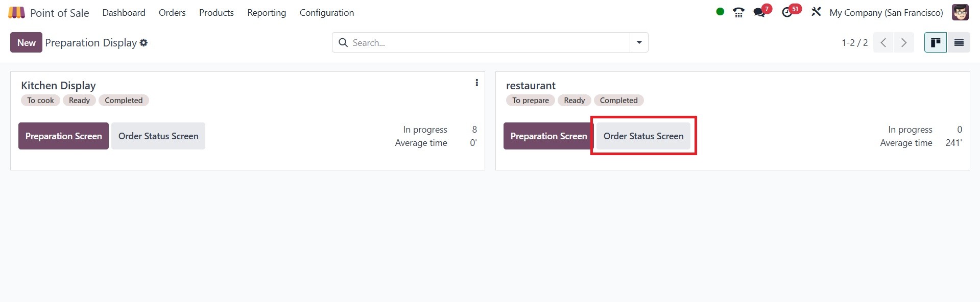Open the My Company (San Francisco) switcher
The height and width of the screenshot is (302, 980).
(886, 13)
